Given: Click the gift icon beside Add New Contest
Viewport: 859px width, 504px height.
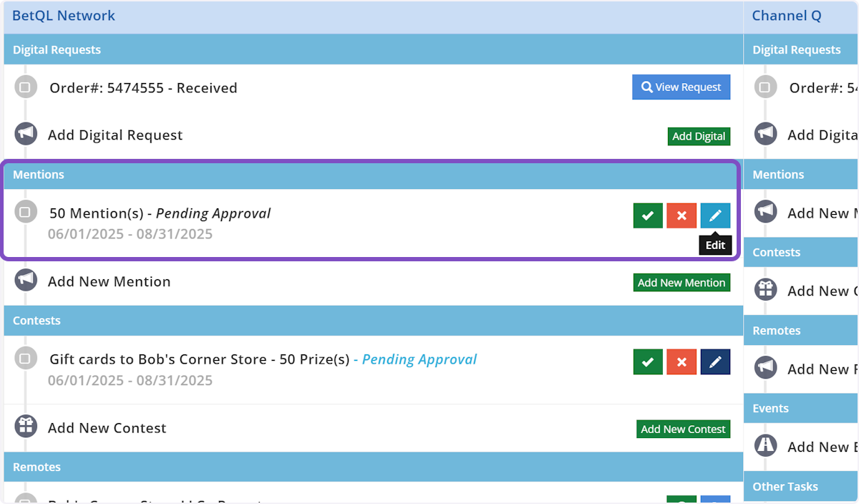Looking at the screenshot, I should point(26,427).
